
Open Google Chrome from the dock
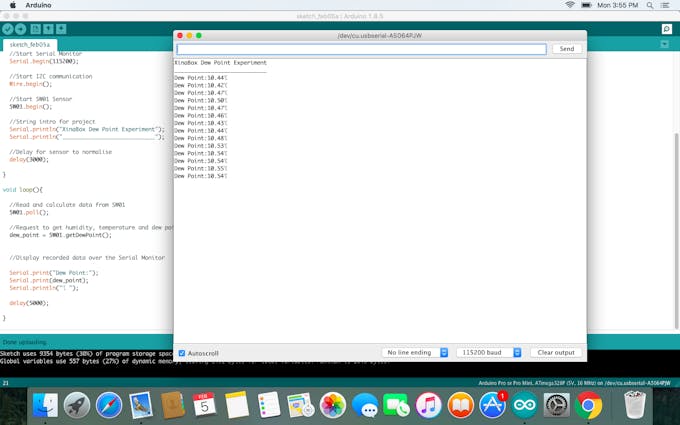tap(588, 405)
